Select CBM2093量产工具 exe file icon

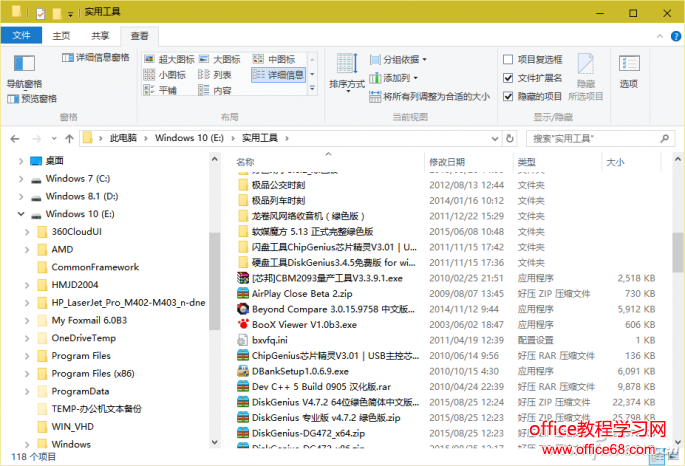click(243, 278)
